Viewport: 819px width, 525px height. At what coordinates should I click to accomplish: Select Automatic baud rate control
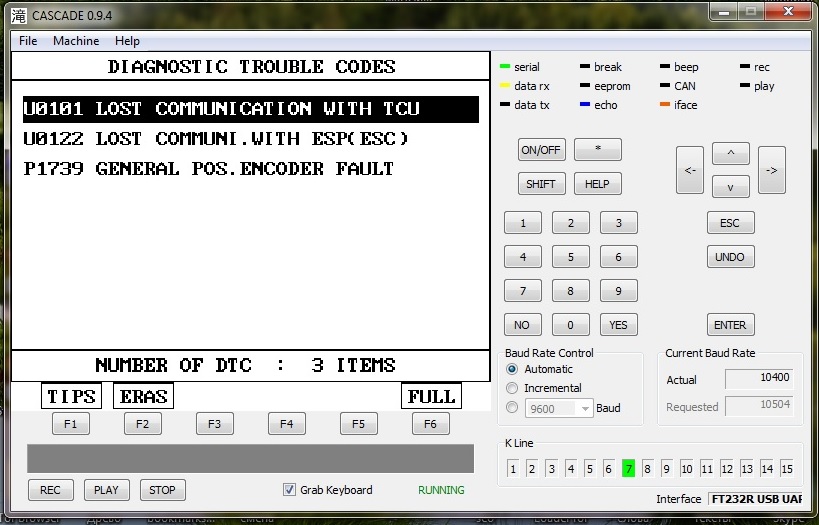click(513, 370)
